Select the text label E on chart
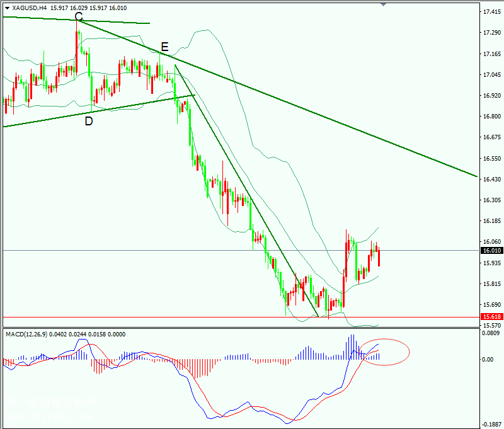Image resolution: width=504 pixels, height=429 pixels. pyautogui.click(x=164, y=47)
